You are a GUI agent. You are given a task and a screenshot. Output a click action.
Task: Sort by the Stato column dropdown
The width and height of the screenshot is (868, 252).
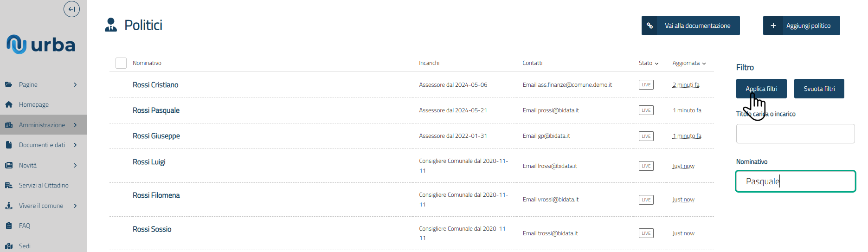(649, 63)
